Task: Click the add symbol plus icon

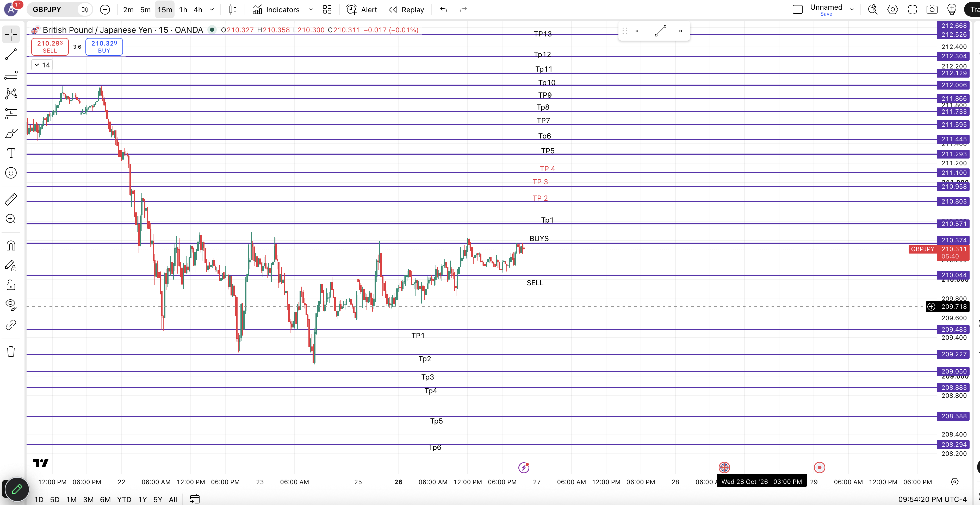Action: [105, 10]
